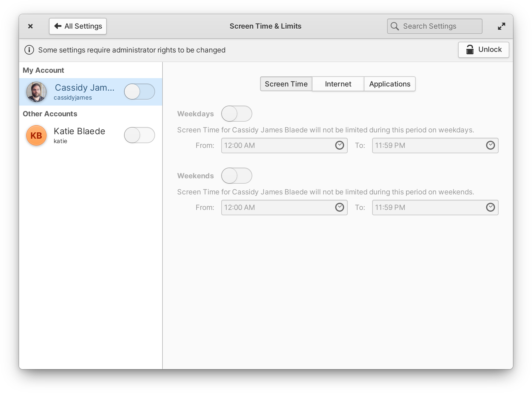Screen dimensions: 532x393
Task: Select the KB avatar for Katie
Action: click(x=36, y=135)
